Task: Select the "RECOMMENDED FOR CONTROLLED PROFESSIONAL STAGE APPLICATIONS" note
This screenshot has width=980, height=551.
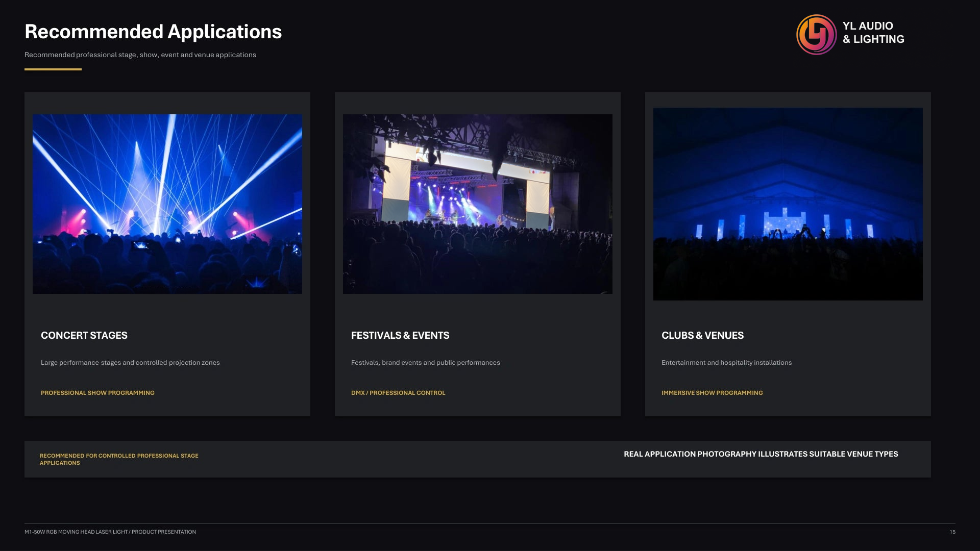Action: point(119,459)
